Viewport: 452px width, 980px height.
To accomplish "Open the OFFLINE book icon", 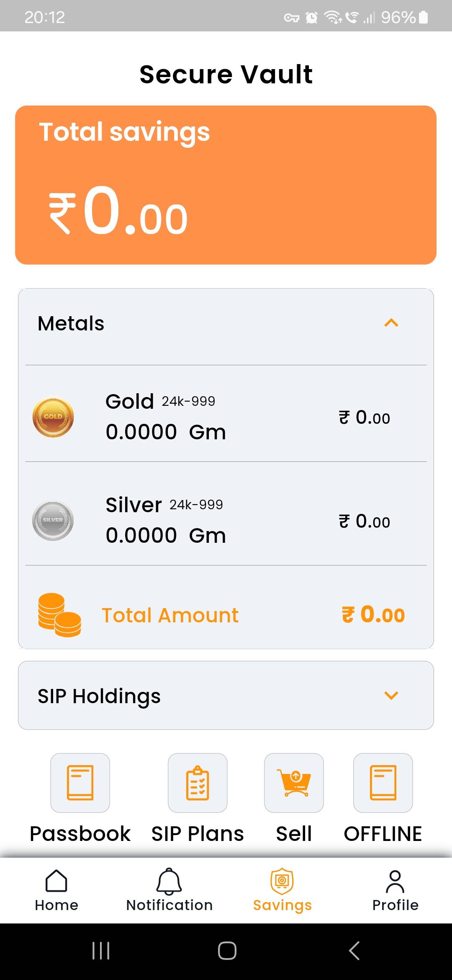I will point(383,783).
